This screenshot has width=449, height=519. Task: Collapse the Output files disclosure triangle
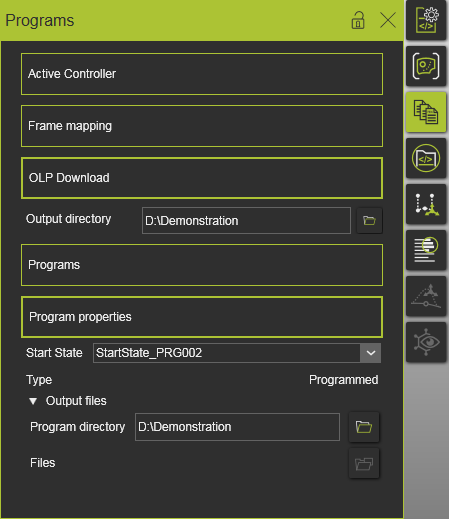tap(33, 401)
